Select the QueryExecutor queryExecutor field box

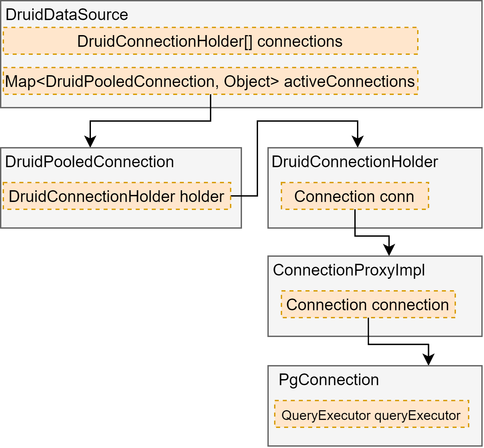[372, 414]
